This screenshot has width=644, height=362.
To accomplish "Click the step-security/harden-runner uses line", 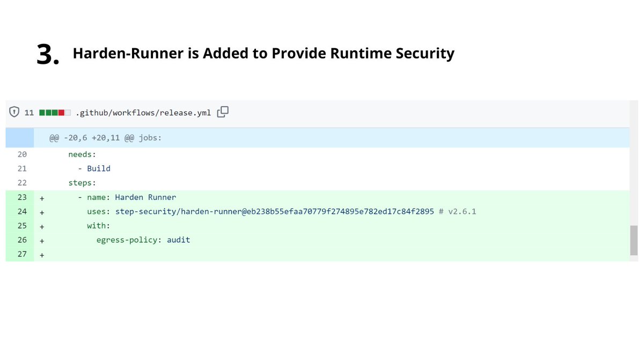I will pyautogui.click(x=260, y=211).
